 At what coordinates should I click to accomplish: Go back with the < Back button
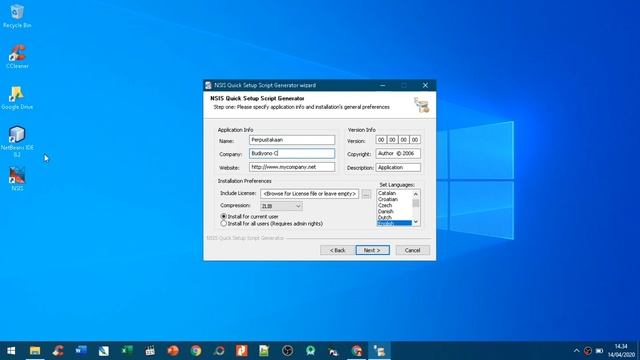tap(337, 250)
